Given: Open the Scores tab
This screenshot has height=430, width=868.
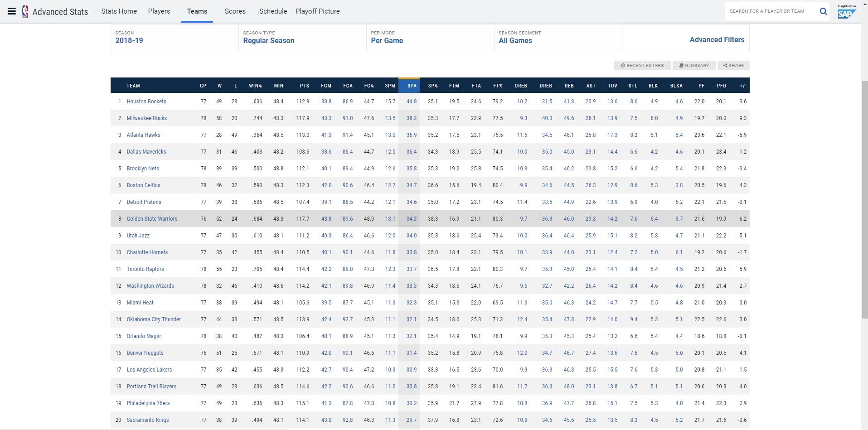Looking at the screenshot, I should click(235, 11).
